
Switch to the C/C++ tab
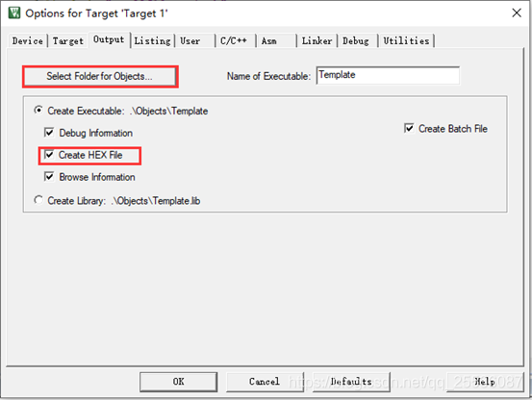235,41
